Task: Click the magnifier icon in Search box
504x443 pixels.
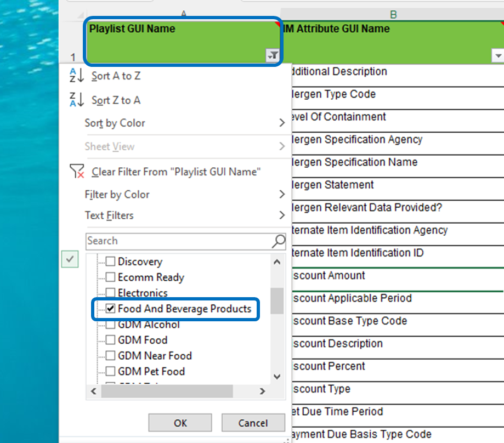Action: (279, 241)
